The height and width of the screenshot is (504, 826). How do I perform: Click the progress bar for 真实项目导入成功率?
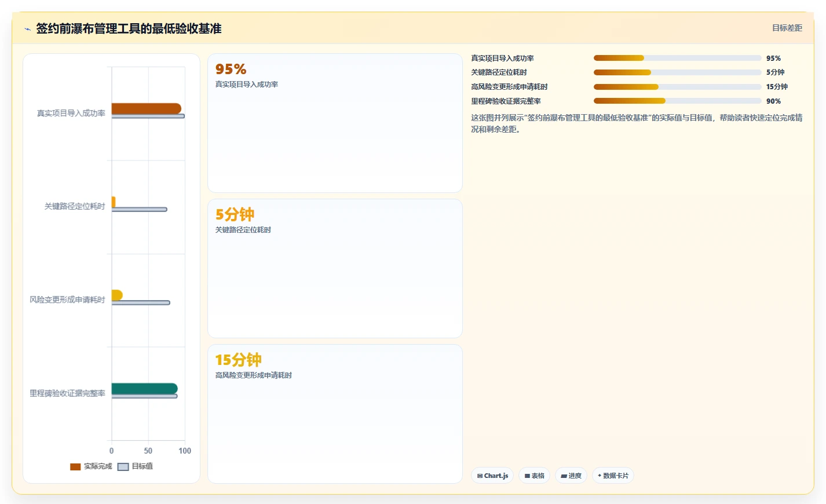[x=677, y=58]
